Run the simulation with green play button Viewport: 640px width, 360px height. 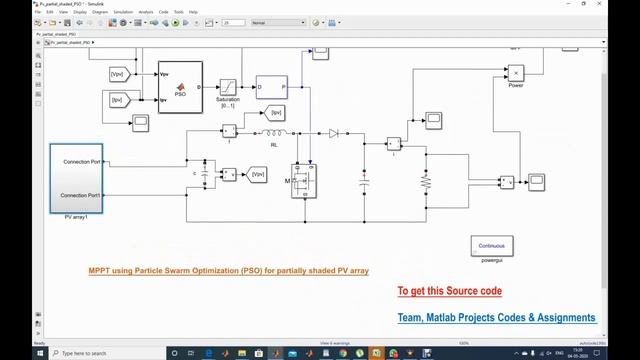point(176,23)
